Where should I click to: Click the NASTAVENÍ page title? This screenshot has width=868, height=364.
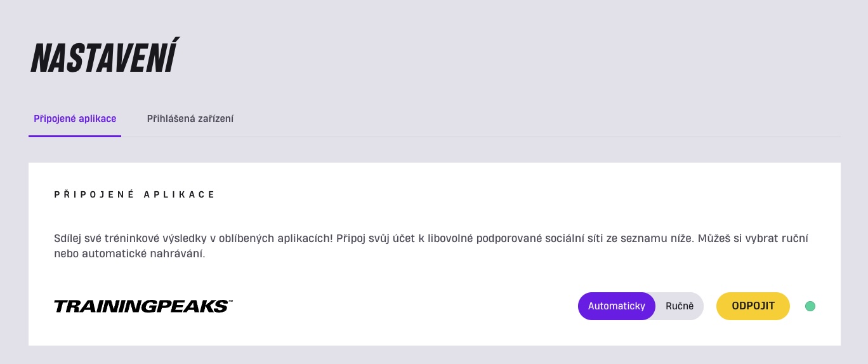(x=105, y=57)
